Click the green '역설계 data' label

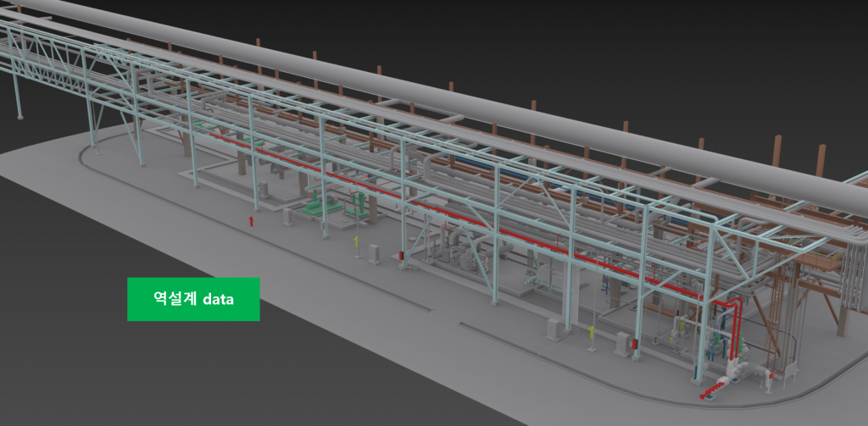[x=193, y=299]
